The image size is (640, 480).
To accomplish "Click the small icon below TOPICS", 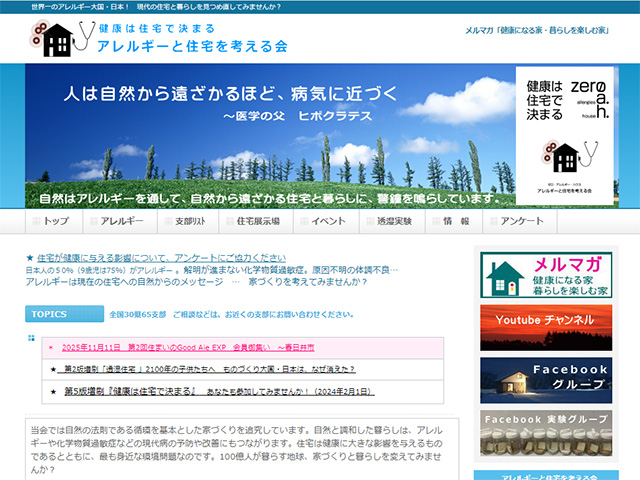I will tap(31, 338).
